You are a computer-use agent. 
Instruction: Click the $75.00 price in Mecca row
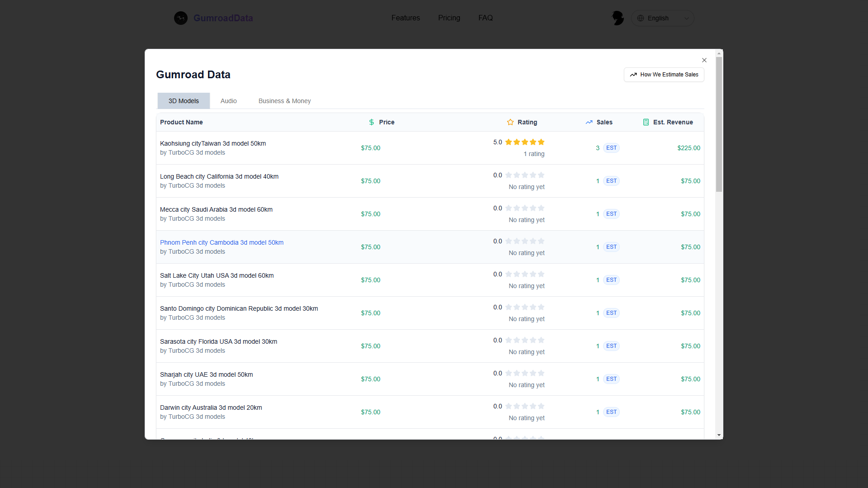pos(371,214)
